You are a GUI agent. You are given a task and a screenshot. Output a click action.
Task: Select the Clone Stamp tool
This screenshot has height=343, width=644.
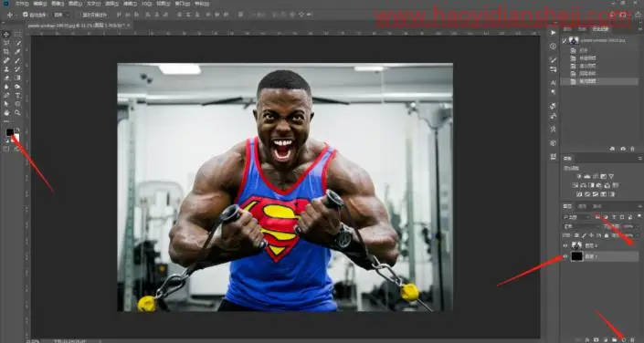pyautogui.click(x=6, y=69)
